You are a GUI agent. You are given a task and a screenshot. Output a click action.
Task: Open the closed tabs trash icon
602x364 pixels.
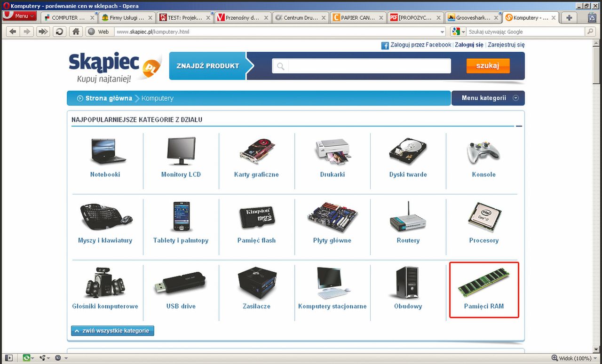(x=593, y=17)
